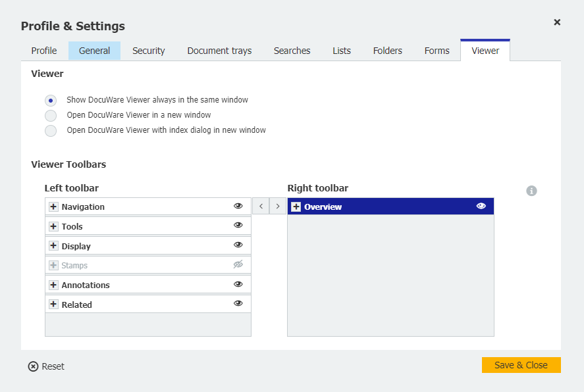Click the Reset circle-x icon
584x392 pixels.
34,366
